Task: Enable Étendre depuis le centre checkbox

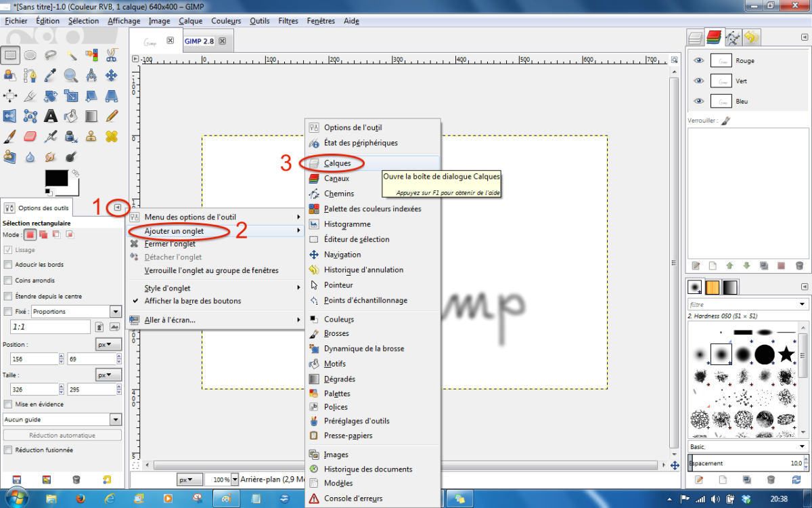Action: (x=8, y=296)
